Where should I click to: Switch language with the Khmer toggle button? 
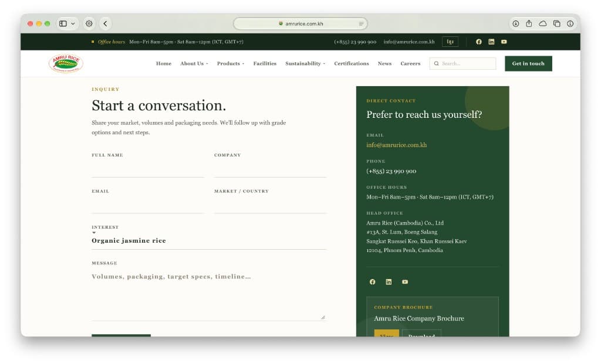(x=450, y=42)
